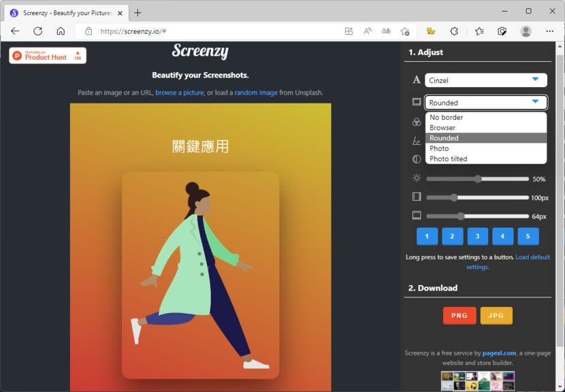Image resolution: width=565 pixels, height=392 pixels.
Task: Load preset button 1
Action: pos(427,236)
